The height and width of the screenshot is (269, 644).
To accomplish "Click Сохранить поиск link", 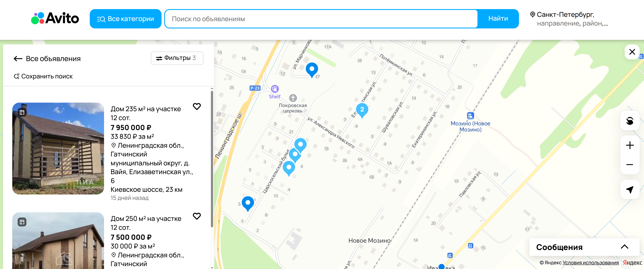I will coord(44,76).
